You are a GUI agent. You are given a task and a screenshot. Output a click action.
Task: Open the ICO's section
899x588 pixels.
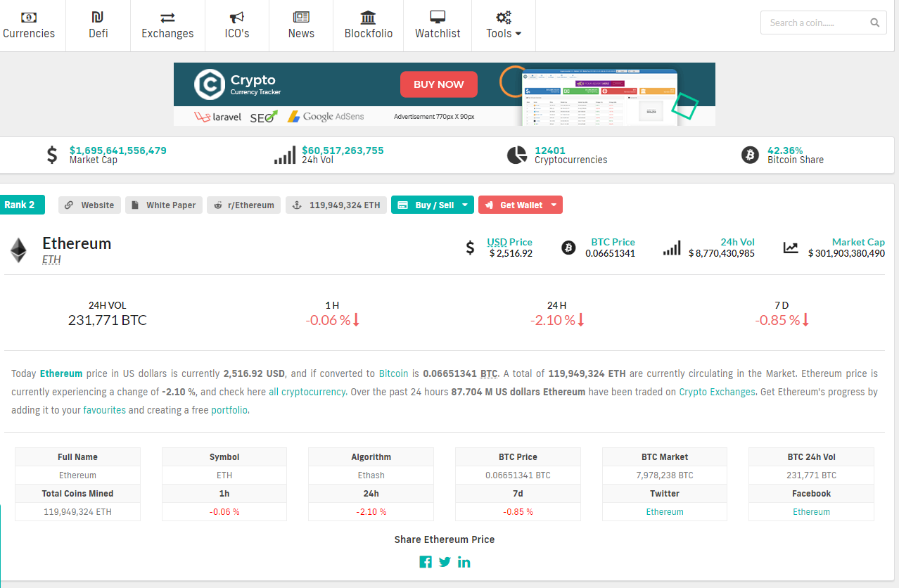coord(237,25)
